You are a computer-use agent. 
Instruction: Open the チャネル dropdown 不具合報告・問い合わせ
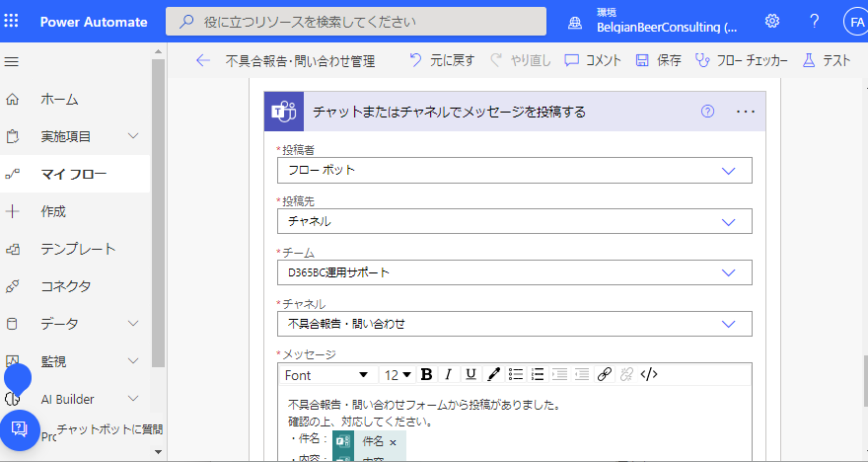[x=514, y=324]
